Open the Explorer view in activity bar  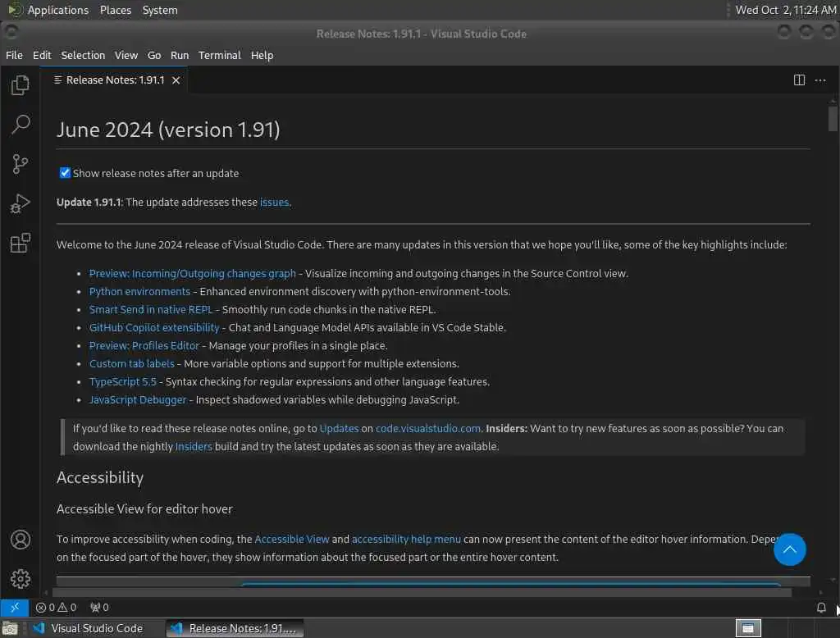pos(21,85)
